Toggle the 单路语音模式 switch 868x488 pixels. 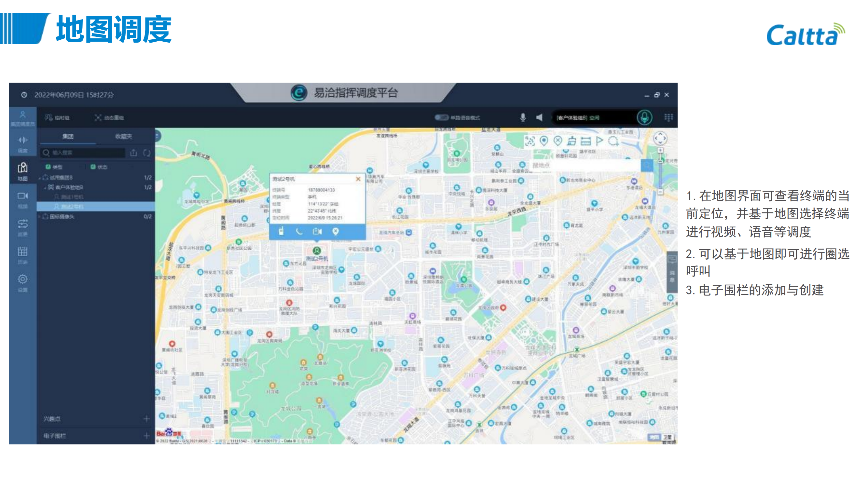click(441, 117)
